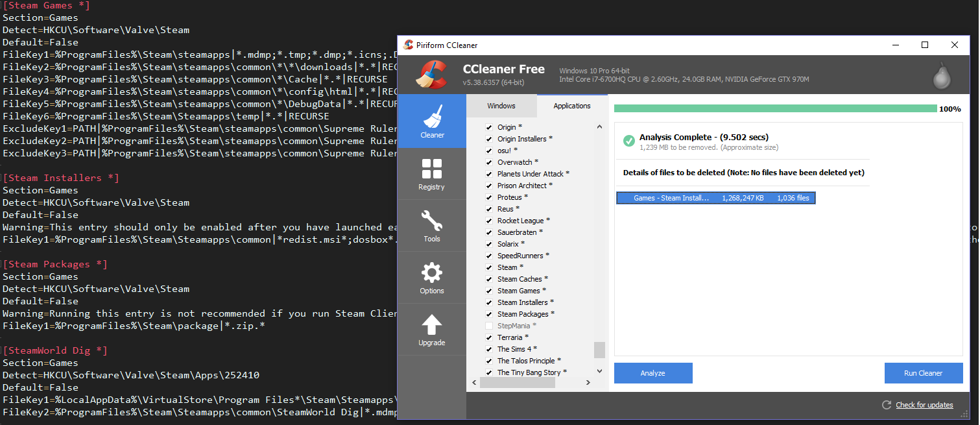Switch to the Applications tab

pyautogui.click(x=572, y=106)
